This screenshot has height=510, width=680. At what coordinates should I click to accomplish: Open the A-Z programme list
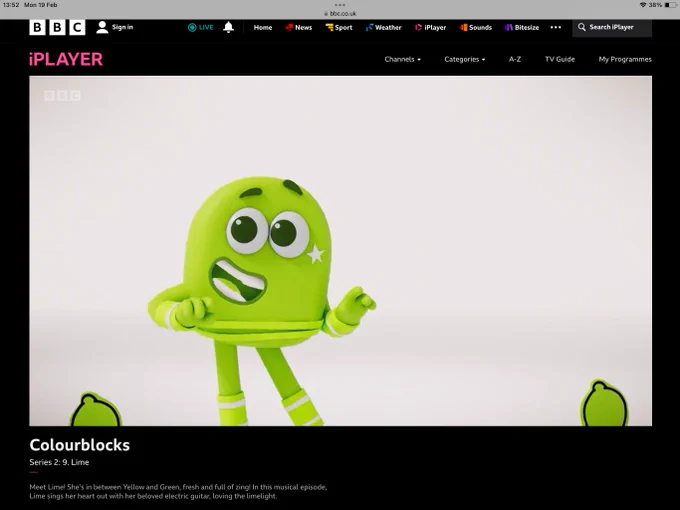click(x=515, y=59)
